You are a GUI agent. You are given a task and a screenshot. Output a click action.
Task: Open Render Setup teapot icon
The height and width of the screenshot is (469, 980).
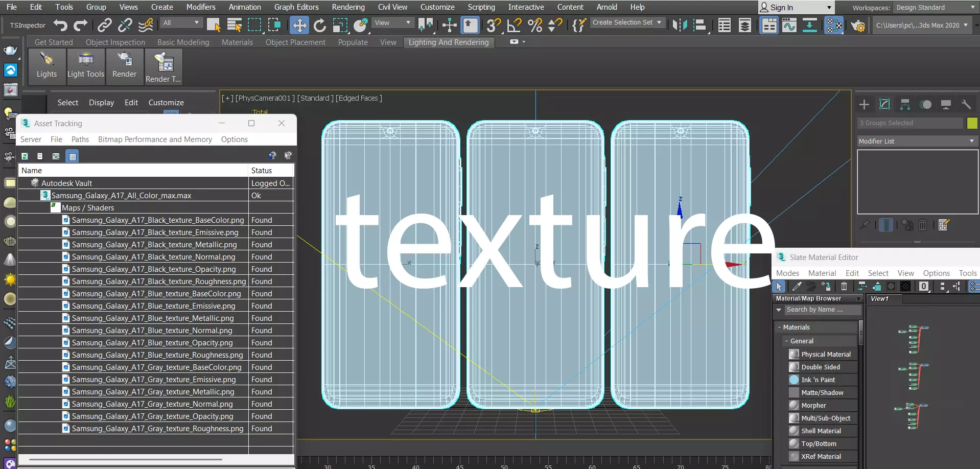[858, 25]
